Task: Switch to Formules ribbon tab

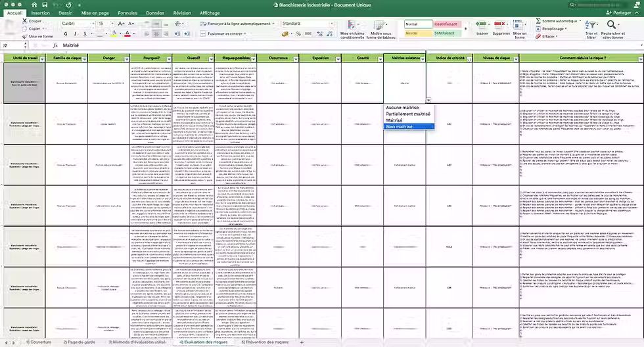Action: click(127, 13)
